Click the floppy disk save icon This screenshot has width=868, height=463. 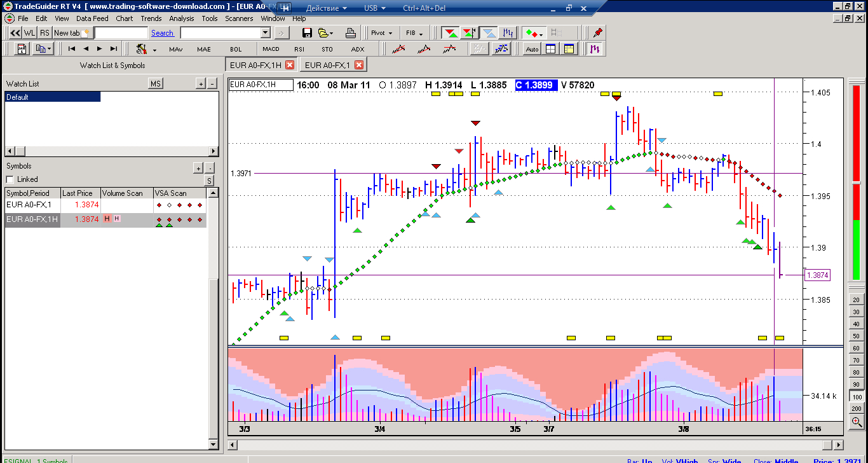(307, 33)
